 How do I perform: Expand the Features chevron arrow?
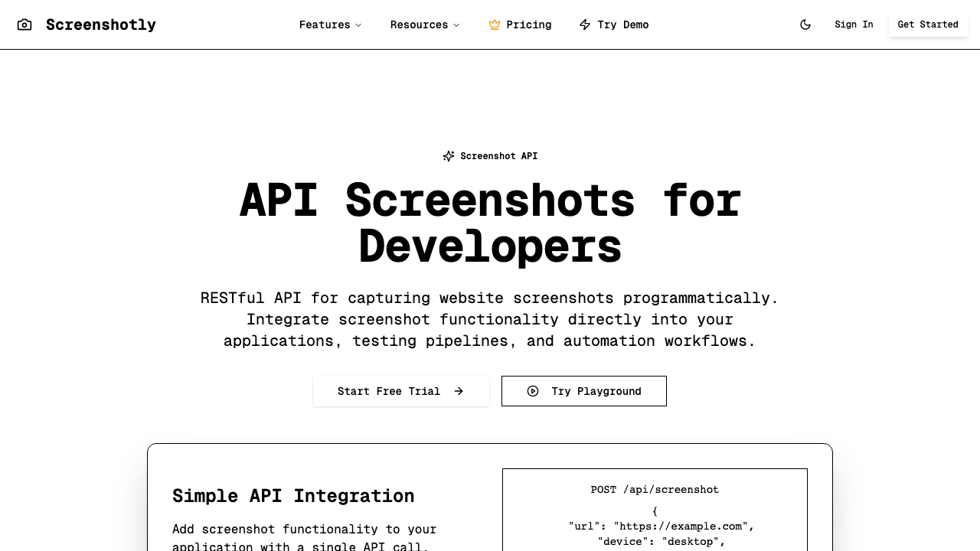tap(358, 25)
